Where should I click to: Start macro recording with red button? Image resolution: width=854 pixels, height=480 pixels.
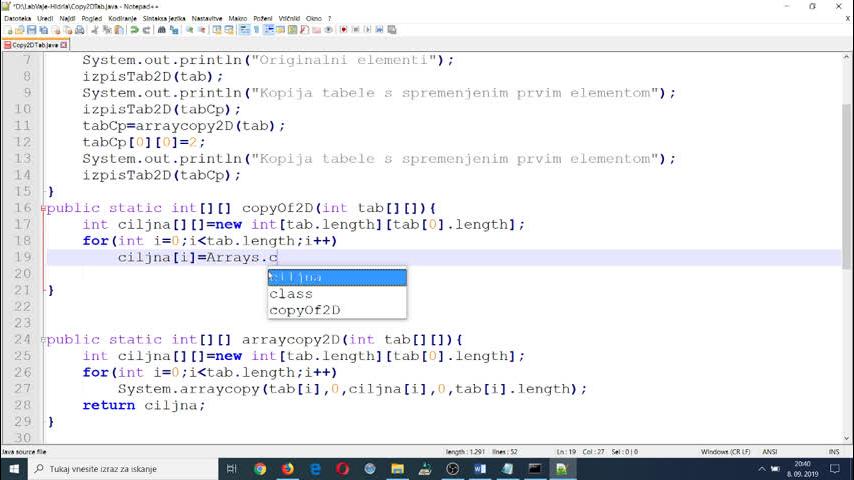coord(343,29)
